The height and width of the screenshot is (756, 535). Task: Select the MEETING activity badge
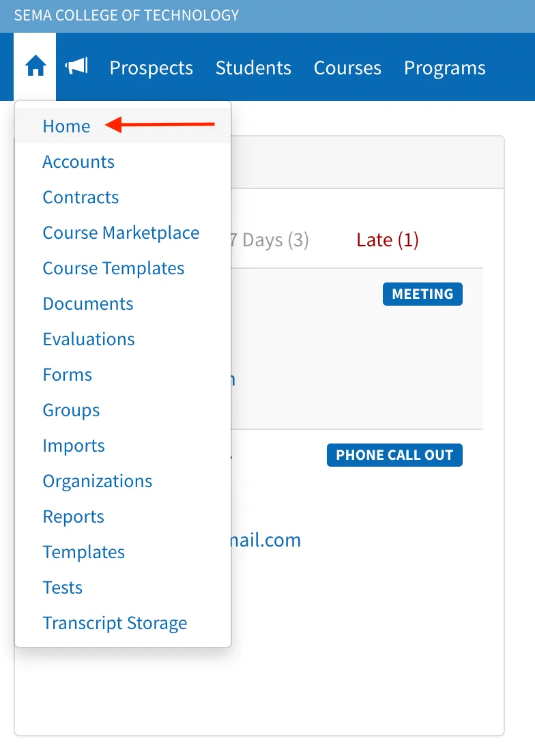coord(422,293)
